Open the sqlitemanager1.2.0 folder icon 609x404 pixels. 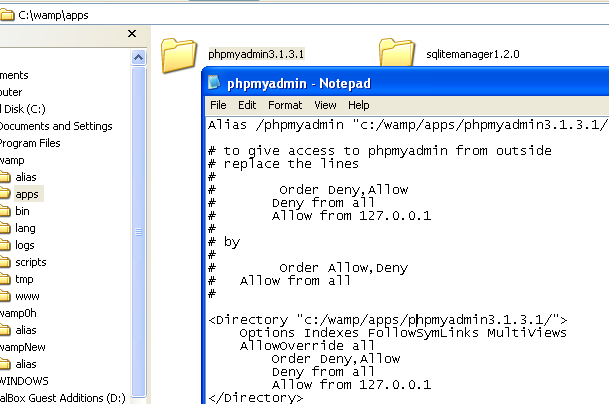point(397,52)
